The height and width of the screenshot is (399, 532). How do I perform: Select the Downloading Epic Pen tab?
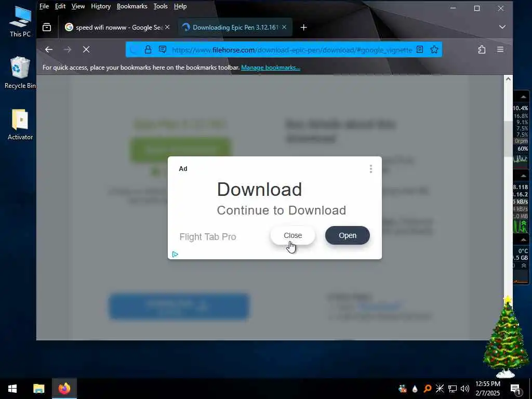click(x=235, y=27)
